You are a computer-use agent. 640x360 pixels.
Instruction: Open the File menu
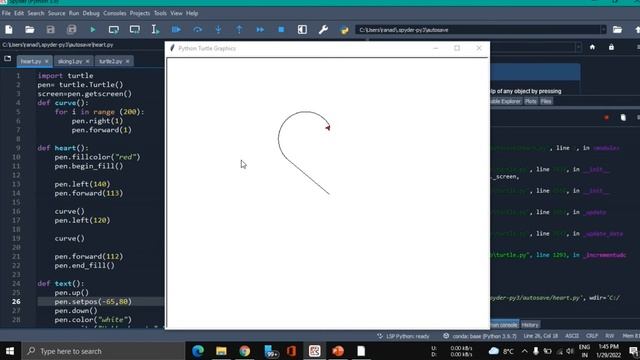(6, 13)
